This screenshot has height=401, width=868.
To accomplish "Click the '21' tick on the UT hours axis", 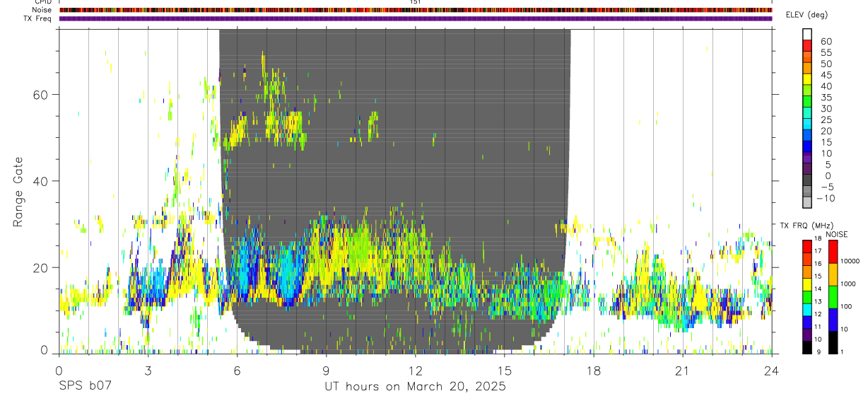I will point(683,370).
